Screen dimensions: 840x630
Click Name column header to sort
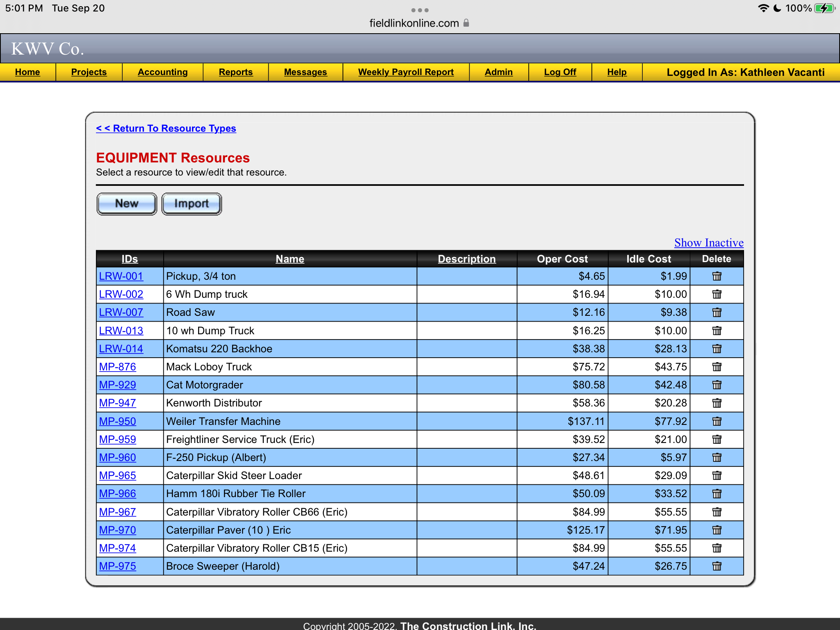[x=290, y=258]
